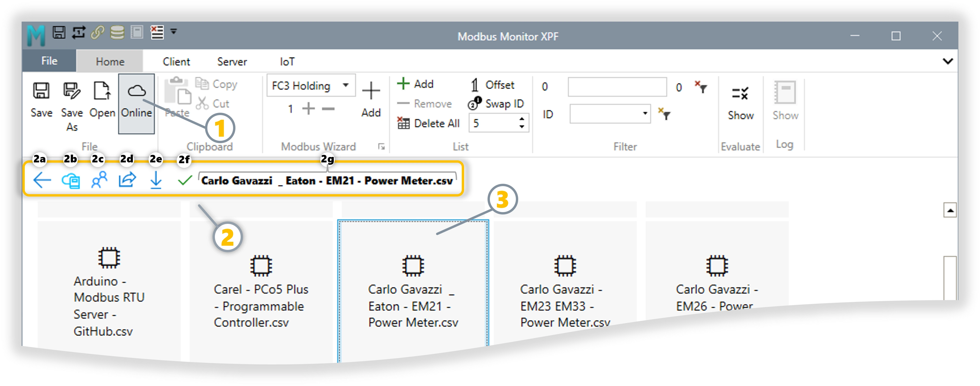Click the Offset button in List group

[x=492, y=85]
